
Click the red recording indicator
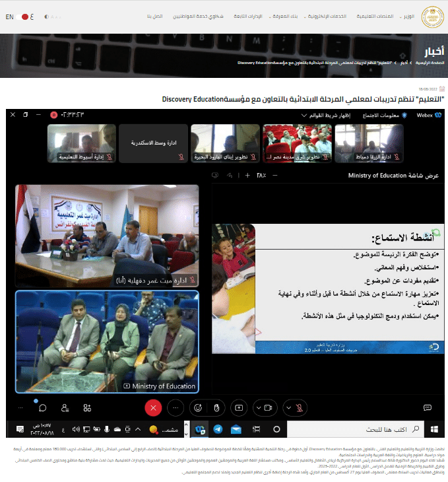tap(53, 115)
